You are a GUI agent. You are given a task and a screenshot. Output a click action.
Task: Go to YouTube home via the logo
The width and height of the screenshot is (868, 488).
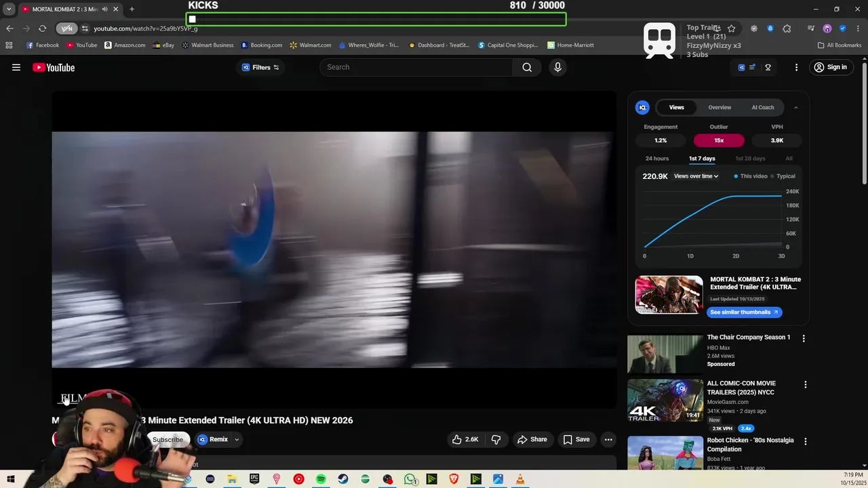click(x=54, y=67)
